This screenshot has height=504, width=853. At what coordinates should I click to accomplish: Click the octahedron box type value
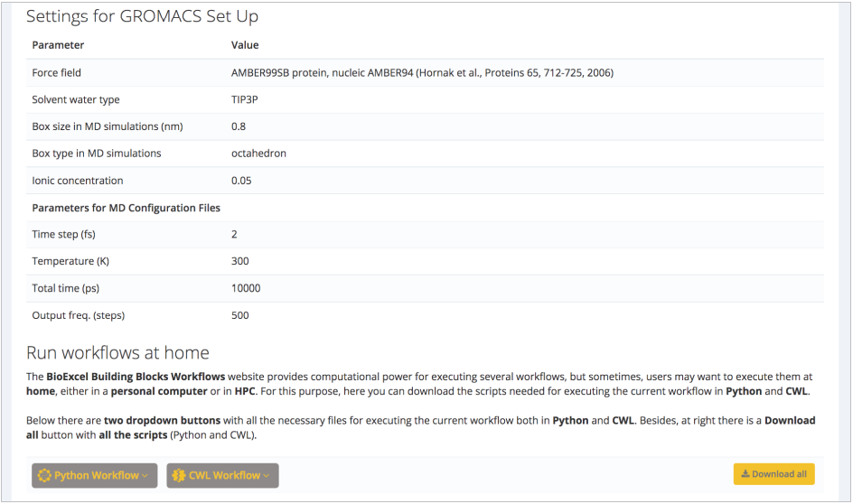tap(258, 154)
